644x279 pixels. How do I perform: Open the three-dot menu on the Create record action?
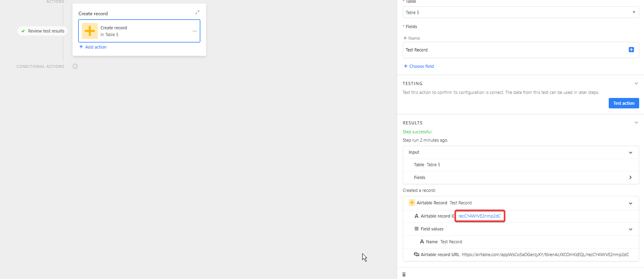point(195,31)
